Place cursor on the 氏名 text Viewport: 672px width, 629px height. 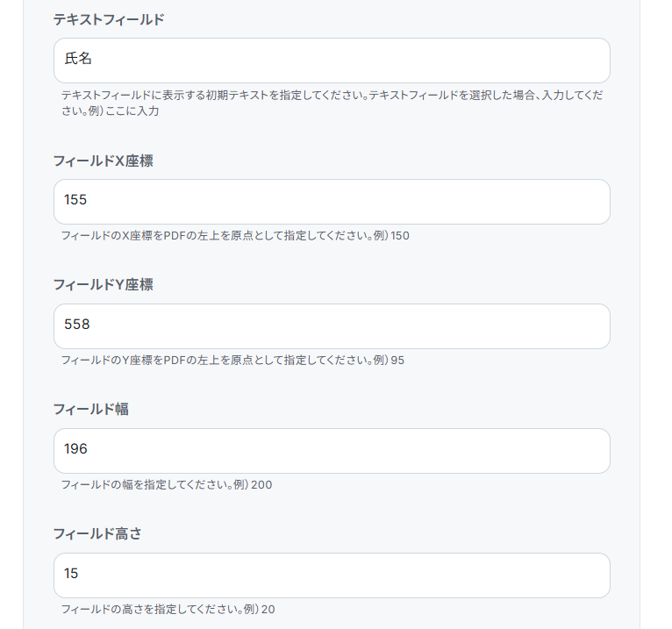click(78, 60)
